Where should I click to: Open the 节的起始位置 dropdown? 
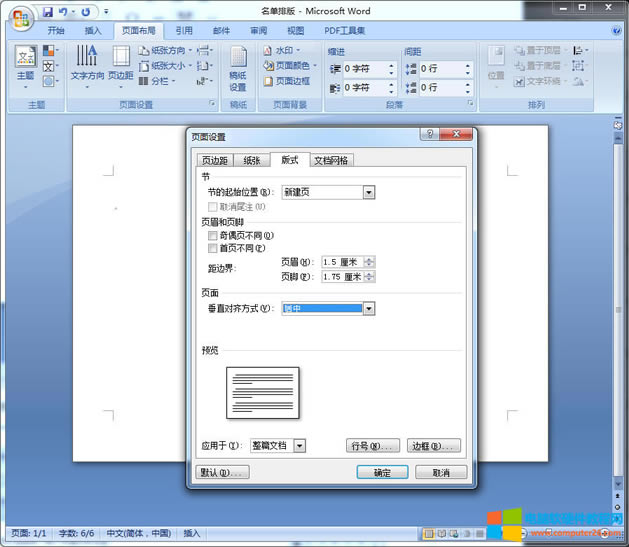[369, 192]
